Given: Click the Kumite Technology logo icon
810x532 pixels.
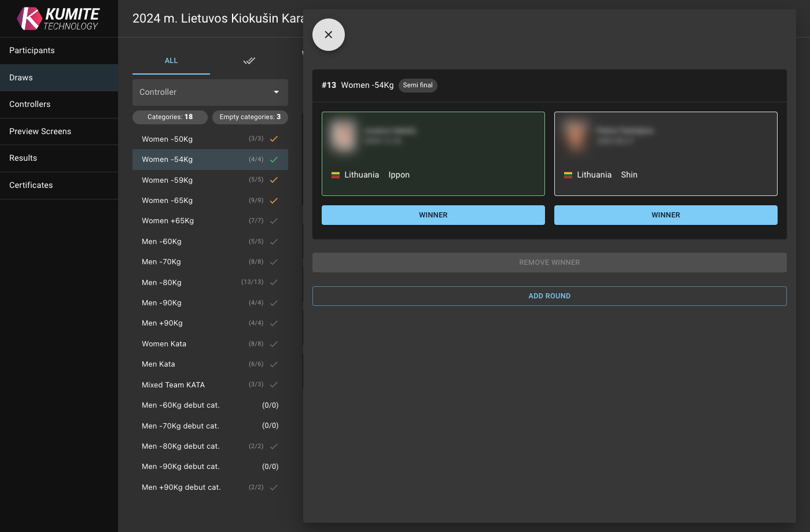Looking at the screenshot, I should (28, 18).
